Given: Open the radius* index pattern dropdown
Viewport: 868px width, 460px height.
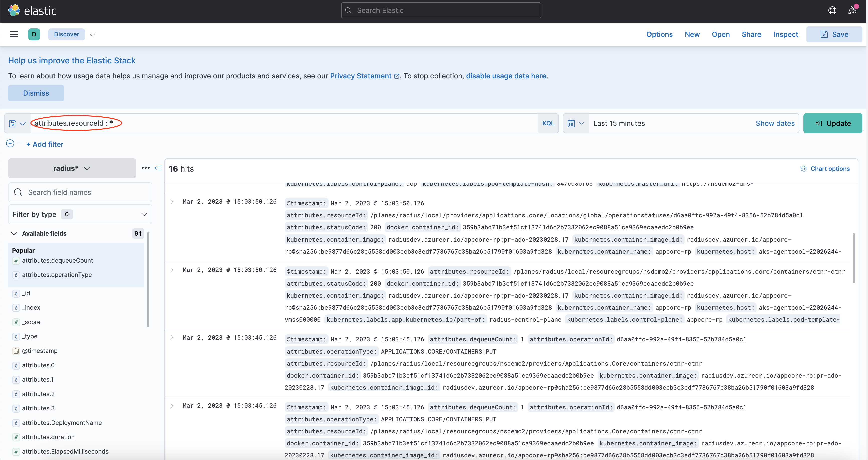Looking at the screenshot, I should tap(72, 168).
